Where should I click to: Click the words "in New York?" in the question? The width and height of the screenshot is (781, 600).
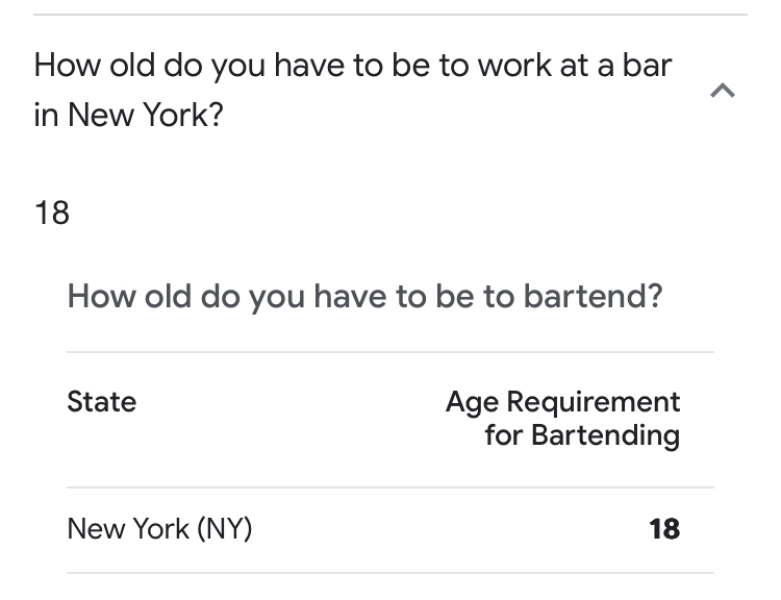point(128,116)
